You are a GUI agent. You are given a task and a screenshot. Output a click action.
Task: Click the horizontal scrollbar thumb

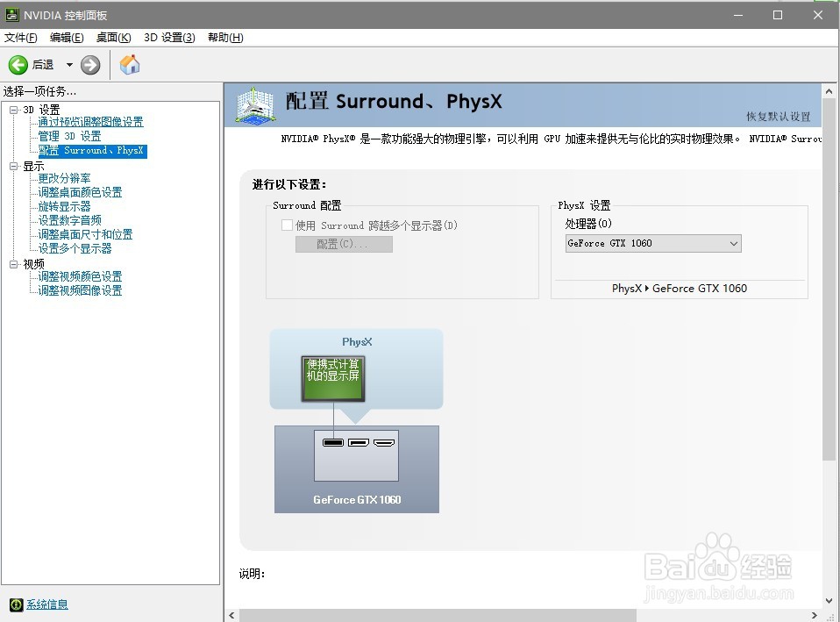click(x=438, y=616)
